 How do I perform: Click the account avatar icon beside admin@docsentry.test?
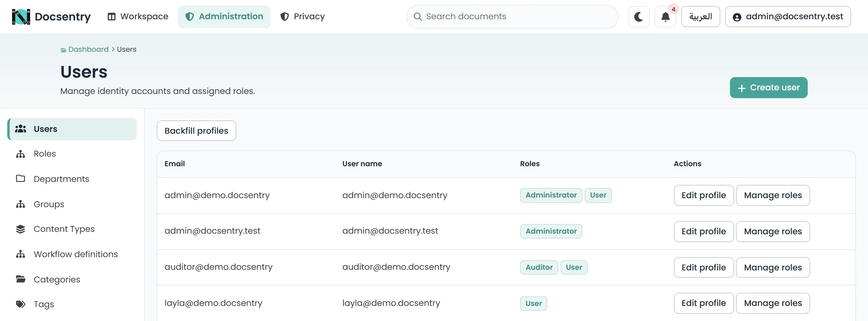click(x=737, y=17)
